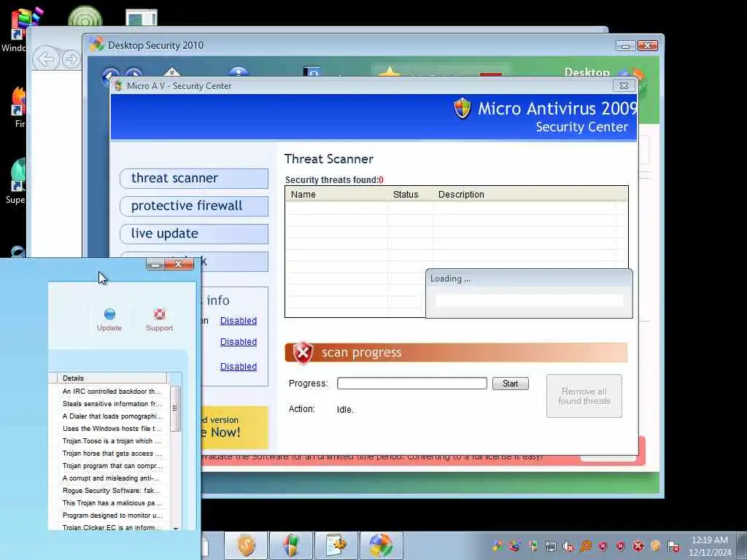Click the Windows shield taskbar button
The width and height of the screenshot is (747, 560).
tap(291, 545)
